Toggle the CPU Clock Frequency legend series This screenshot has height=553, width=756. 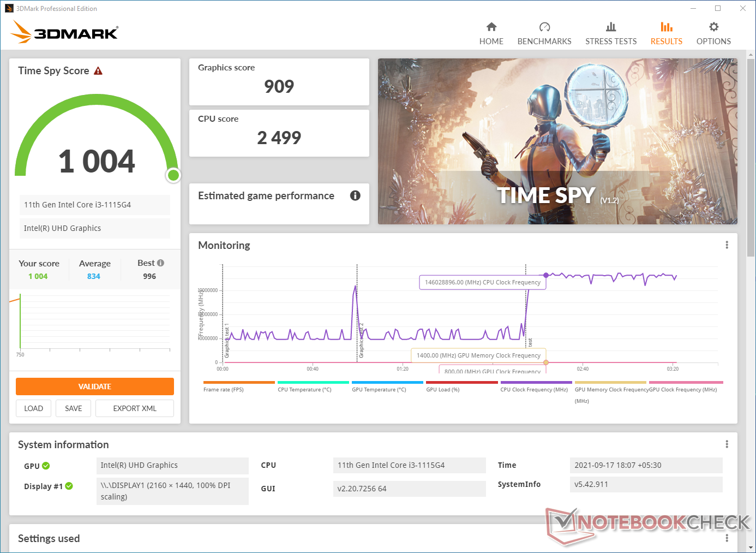tap(536, 386)
